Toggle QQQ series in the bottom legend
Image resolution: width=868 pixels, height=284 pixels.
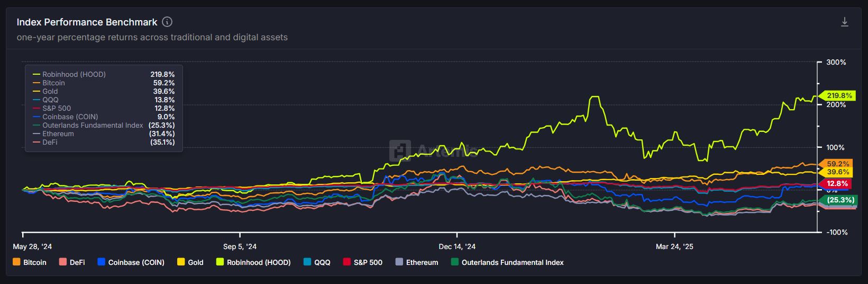click(x=317, y=262)
